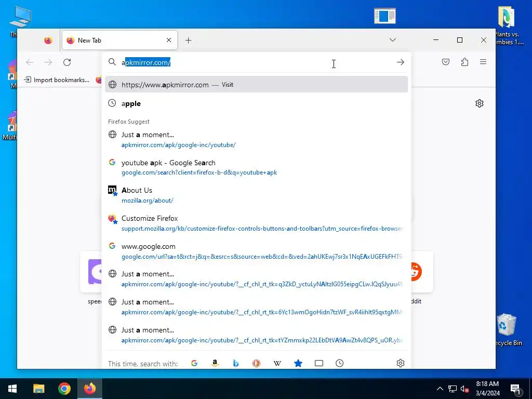Close the New Tab tab

(169, 40)
